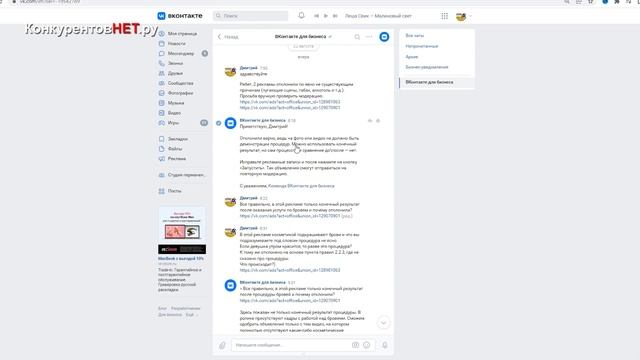Click Дмитрий's avatar on first message

coord(231,72)
